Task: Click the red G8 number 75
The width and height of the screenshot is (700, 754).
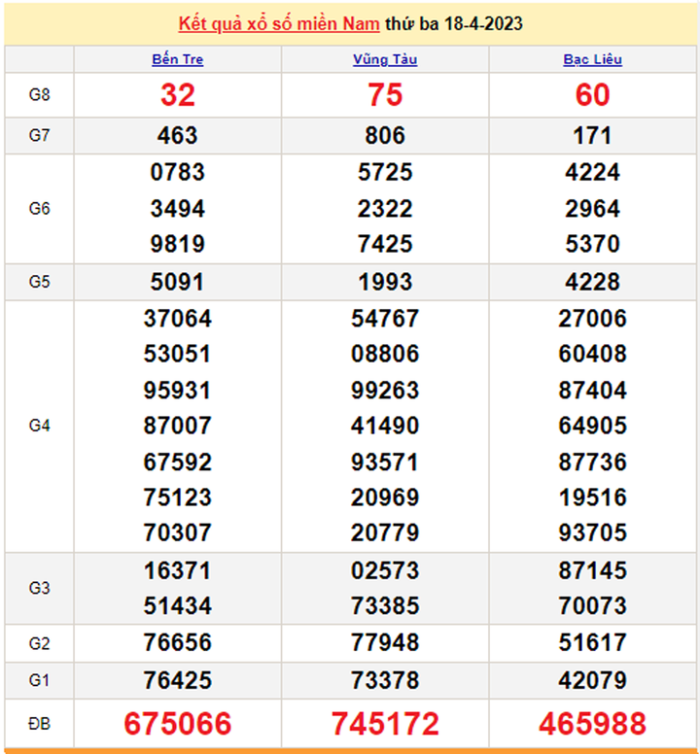Action: coord(385,95)
